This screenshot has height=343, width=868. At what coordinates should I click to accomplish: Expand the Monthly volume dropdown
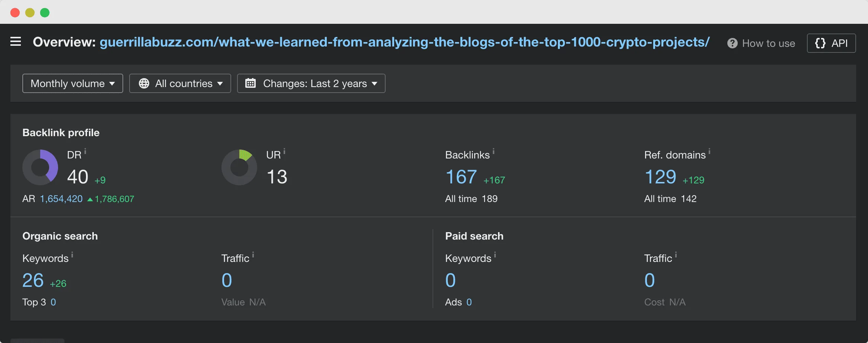tap(73, 83)
